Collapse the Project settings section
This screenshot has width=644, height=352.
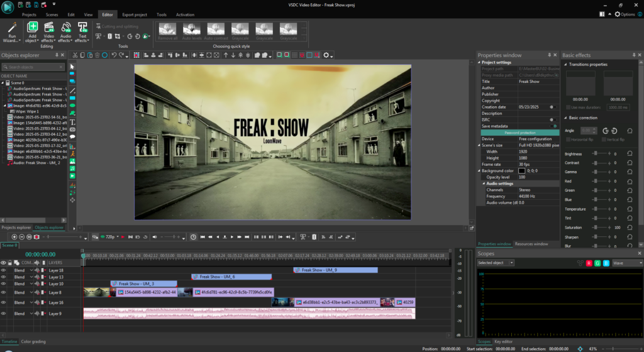479,62
